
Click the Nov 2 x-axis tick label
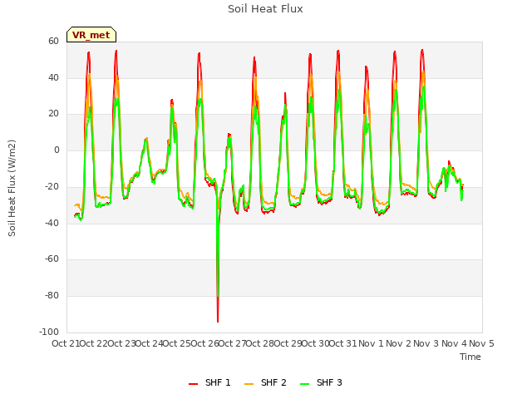(398, 343)
